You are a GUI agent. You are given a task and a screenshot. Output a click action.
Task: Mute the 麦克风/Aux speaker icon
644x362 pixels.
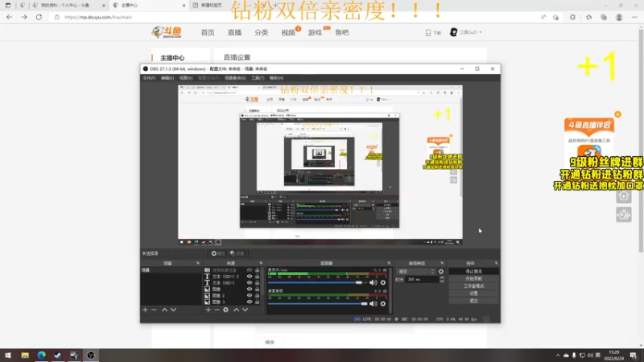point(373,282)
